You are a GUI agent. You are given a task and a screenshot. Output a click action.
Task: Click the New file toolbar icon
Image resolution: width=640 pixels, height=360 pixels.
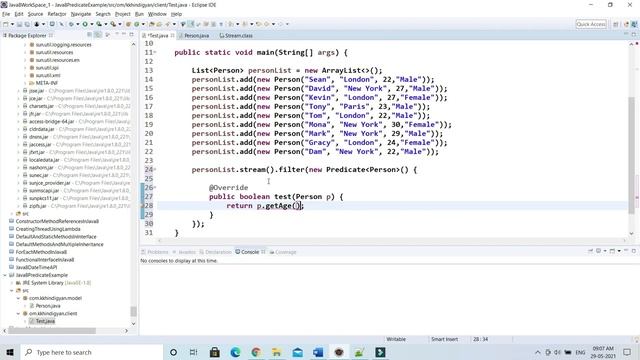[5, 24]
